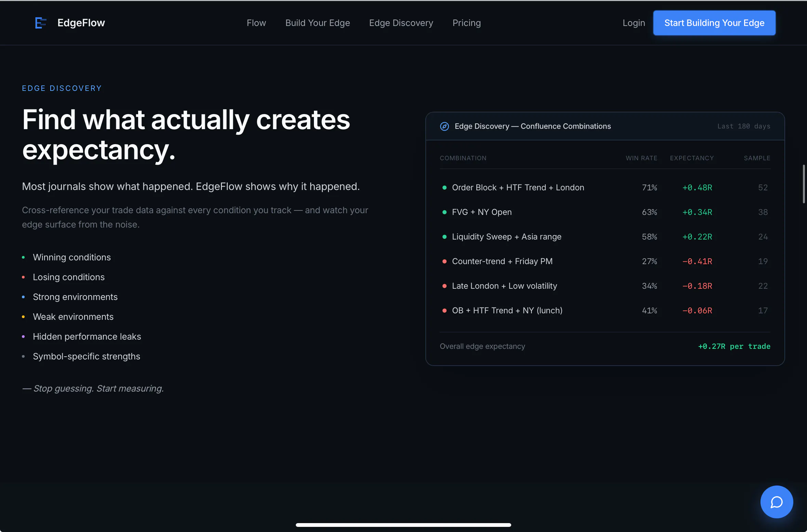Click the WIN RATE column header
Image resolution: width=807 pixels, height=532 pixels.
click(641, 158)
